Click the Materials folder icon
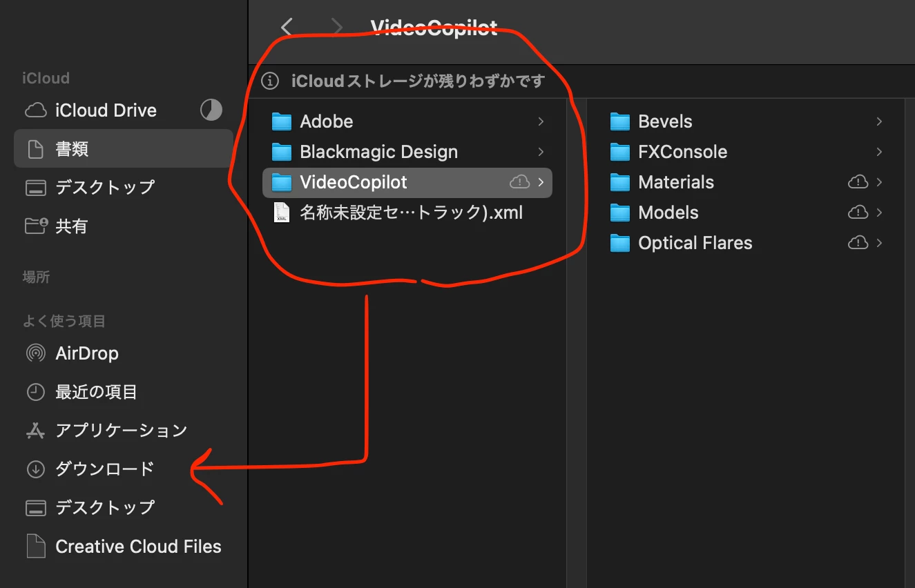This screenshot has height=588, width=915. click(x=620, y=182)
